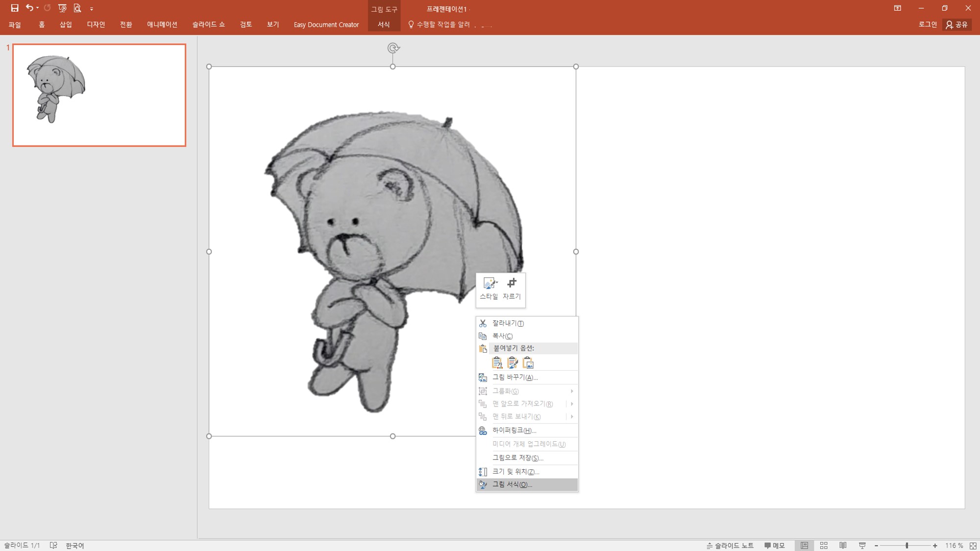Open the 파일 tab
Viewport: 980px width, 551px height.
point(15,24)
